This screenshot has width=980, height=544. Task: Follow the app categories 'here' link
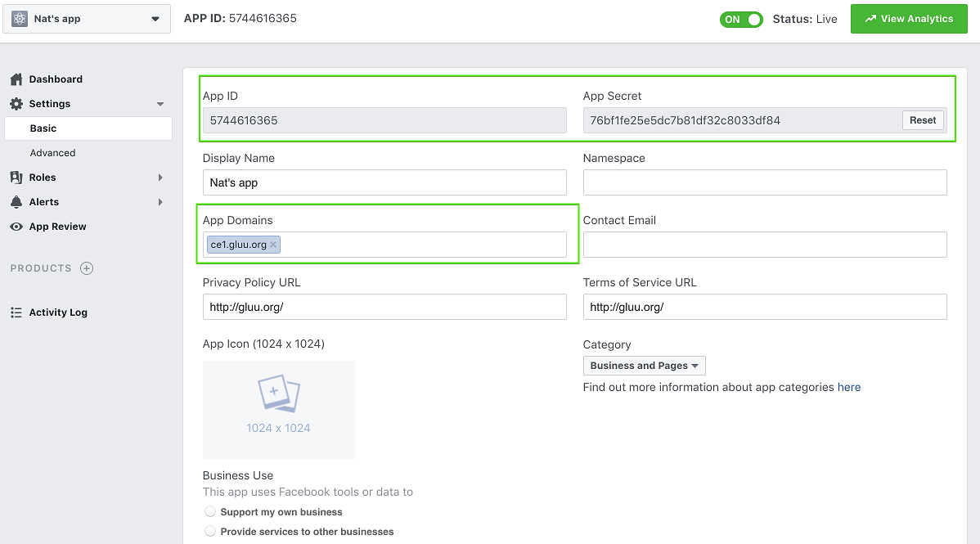click(849, 387)
